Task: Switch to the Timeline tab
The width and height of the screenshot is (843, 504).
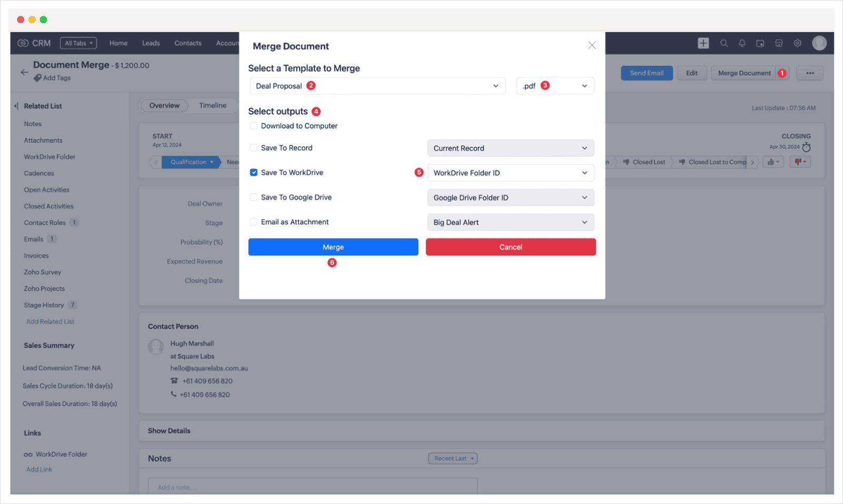Action: pyautogui.click(x=213, y=105)
